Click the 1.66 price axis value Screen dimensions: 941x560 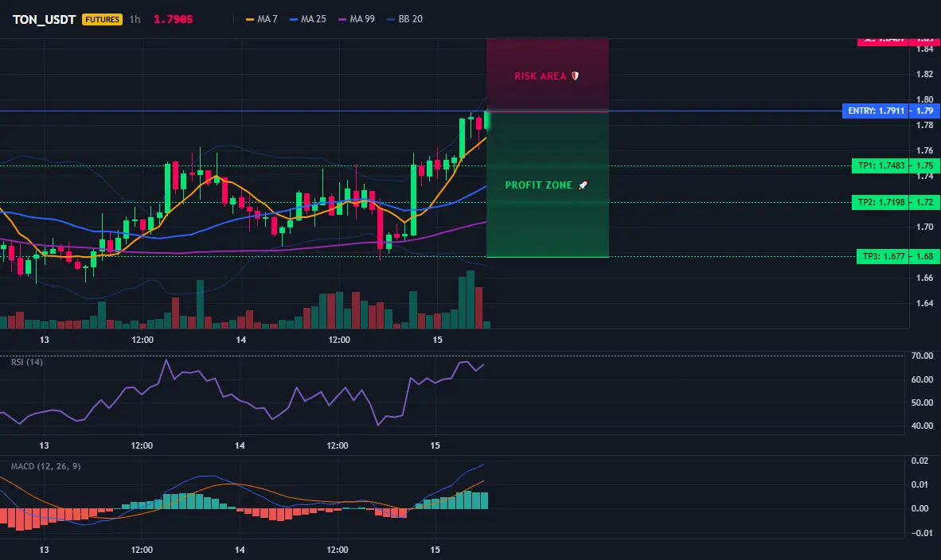click(925, 278)
